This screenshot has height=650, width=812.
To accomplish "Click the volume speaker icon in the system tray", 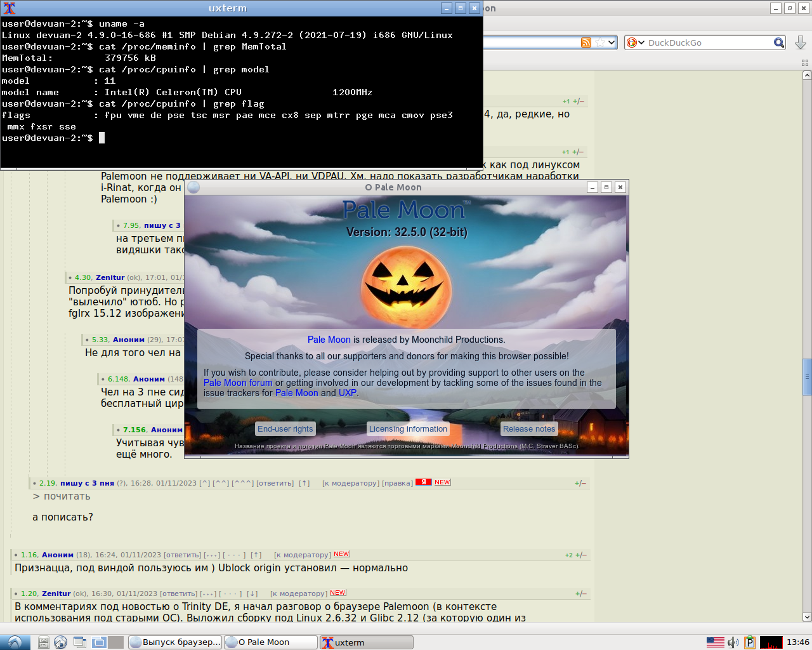I will coord(733,642).
